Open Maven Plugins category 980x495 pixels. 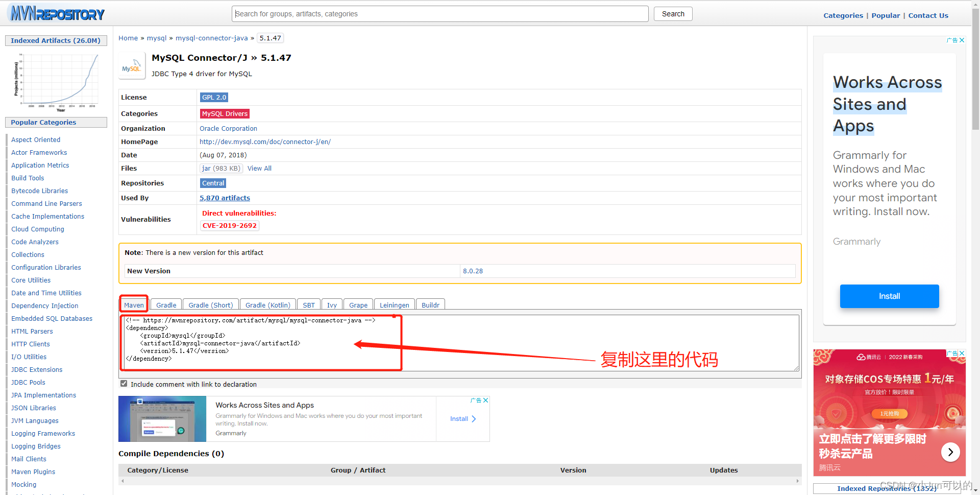(33, 472)
